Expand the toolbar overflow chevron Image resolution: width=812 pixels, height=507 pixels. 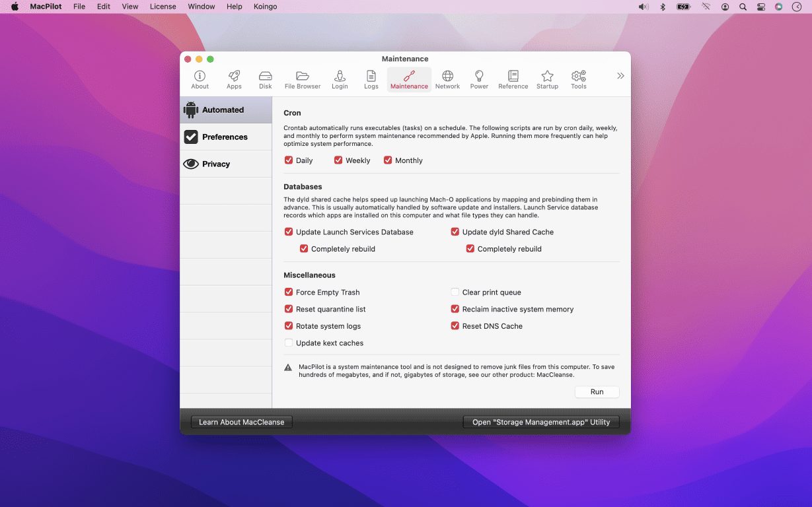click(x=620, y=76)
